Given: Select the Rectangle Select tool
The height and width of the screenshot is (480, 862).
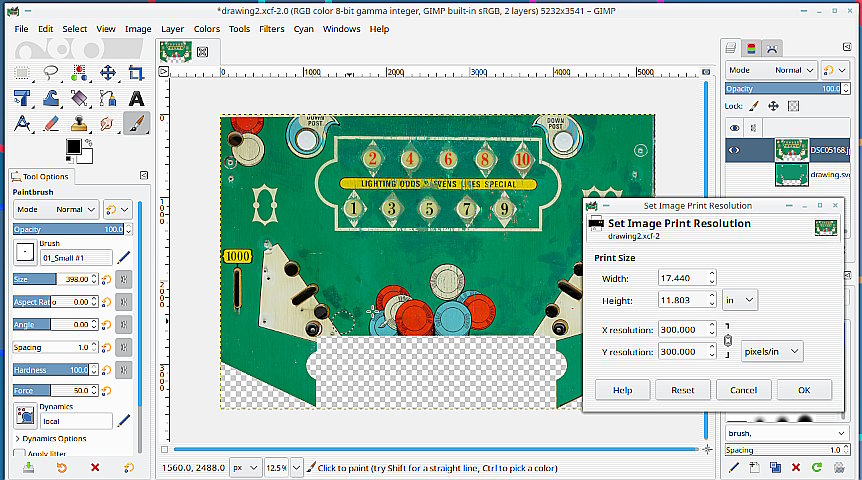Looking at the screenshot, I should click(22, 73).
